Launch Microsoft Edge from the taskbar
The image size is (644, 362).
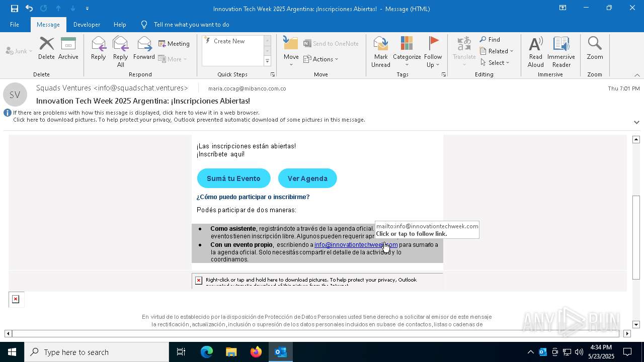tap(207, 352)
